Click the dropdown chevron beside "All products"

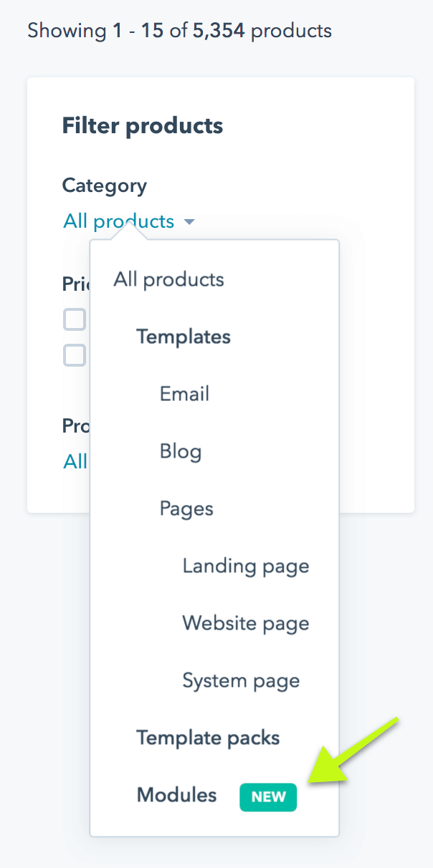(x=189, y=222)
